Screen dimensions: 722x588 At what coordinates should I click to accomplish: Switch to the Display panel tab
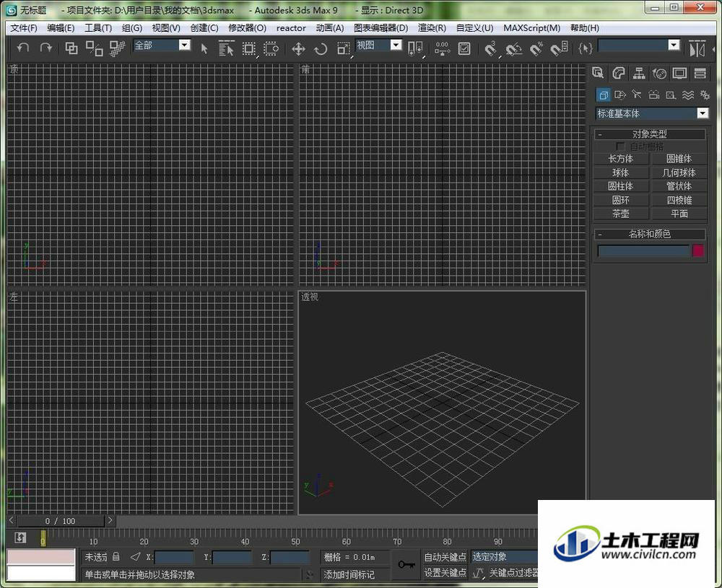click(x=679, y=73)
